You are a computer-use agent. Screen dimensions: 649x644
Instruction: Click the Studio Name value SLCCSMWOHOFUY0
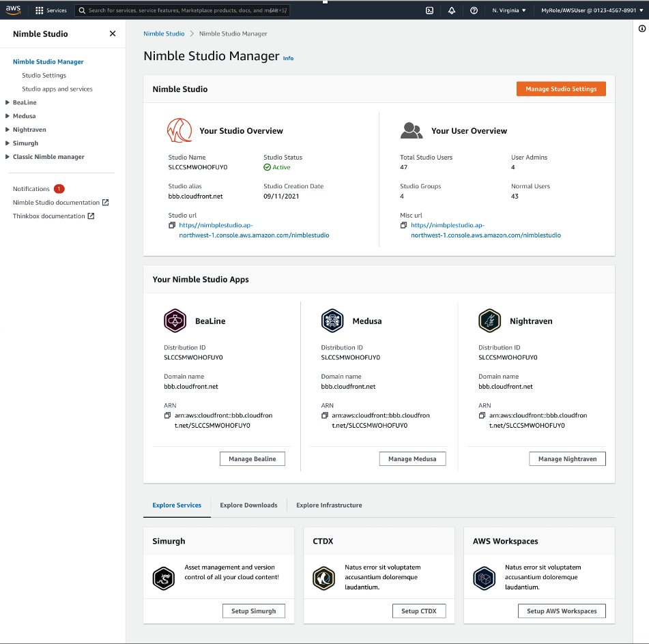[x=198, y=167]
